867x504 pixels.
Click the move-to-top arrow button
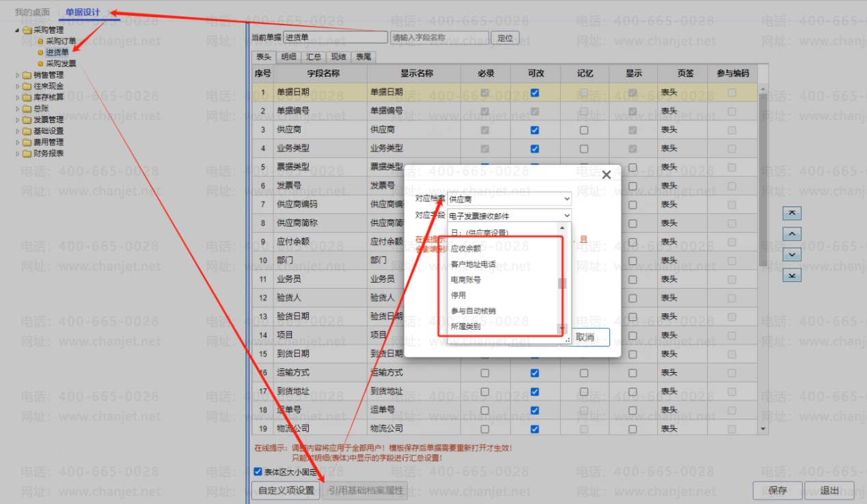pyautogui.click(x=791, y=214)
